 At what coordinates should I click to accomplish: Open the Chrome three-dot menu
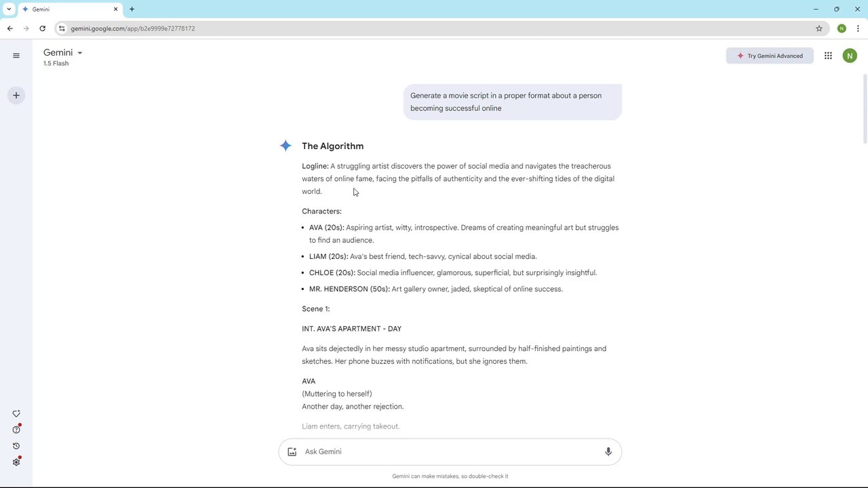858,28
